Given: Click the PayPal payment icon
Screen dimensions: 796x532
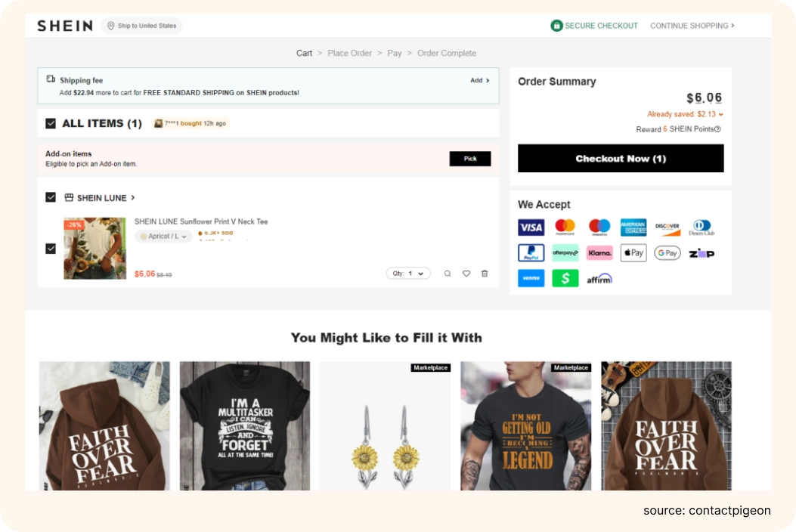Looking at the screenshot, I should pyautogui.click(x=531, y=253).
